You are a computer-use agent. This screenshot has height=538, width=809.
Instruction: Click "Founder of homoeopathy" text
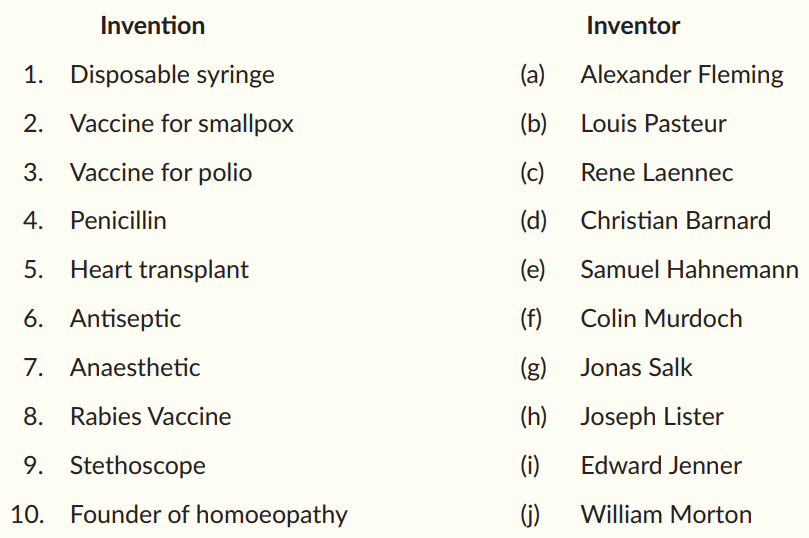[x=208, y=515]
